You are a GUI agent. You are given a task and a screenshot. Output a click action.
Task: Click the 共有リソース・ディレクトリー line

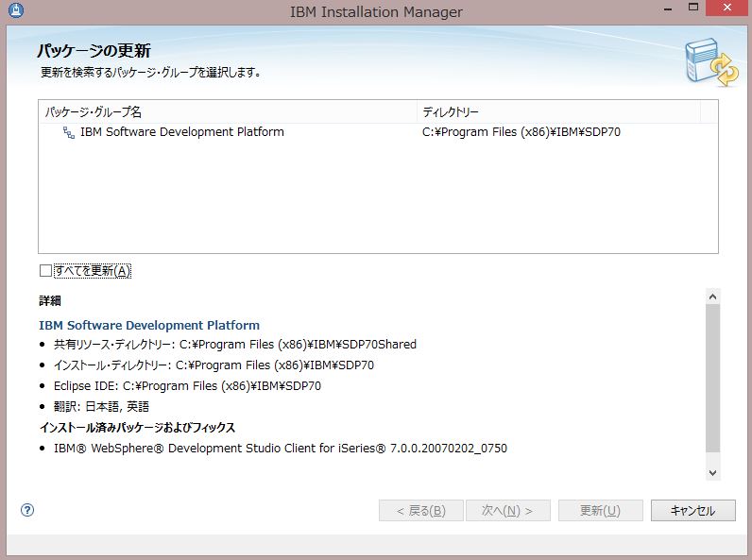pos(235,345)
